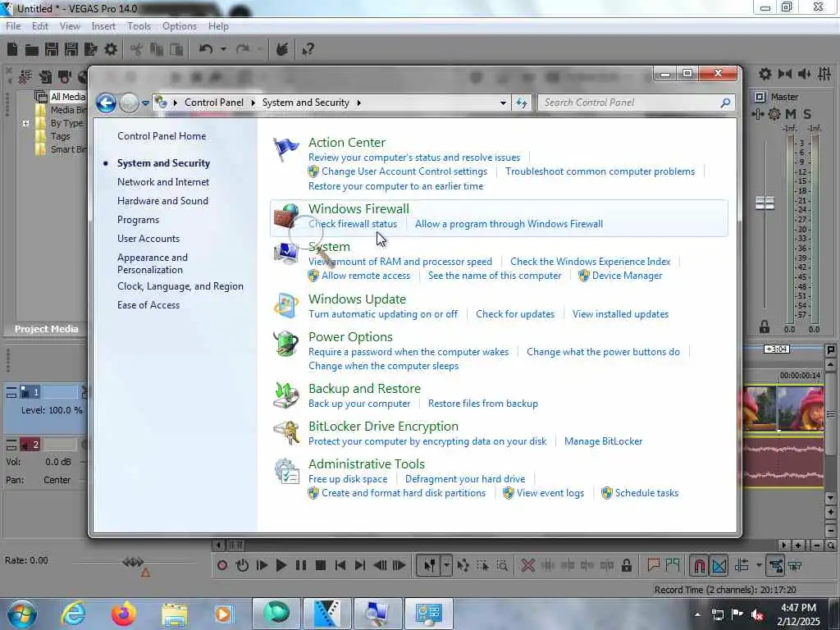Click the Lock event padlock icon

click(x=626, y=565)
